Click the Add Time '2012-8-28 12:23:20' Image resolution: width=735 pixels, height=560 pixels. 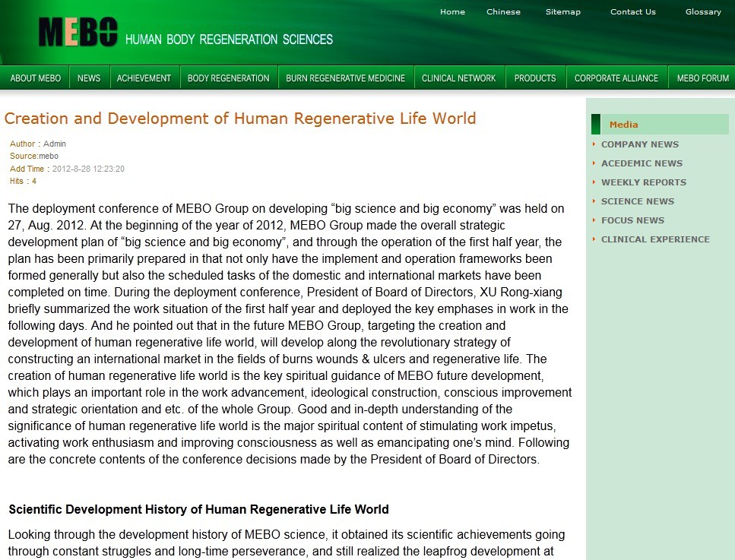pos(88,169)
